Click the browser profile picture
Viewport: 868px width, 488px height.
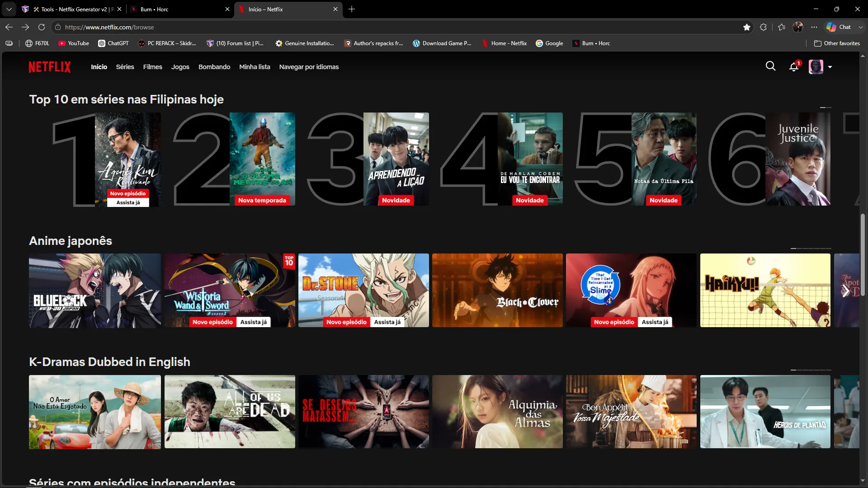click(x=798, y=27)
